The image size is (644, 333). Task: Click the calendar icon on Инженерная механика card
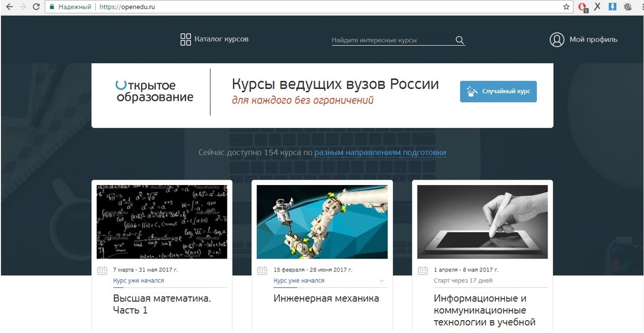tap(262, 270)
